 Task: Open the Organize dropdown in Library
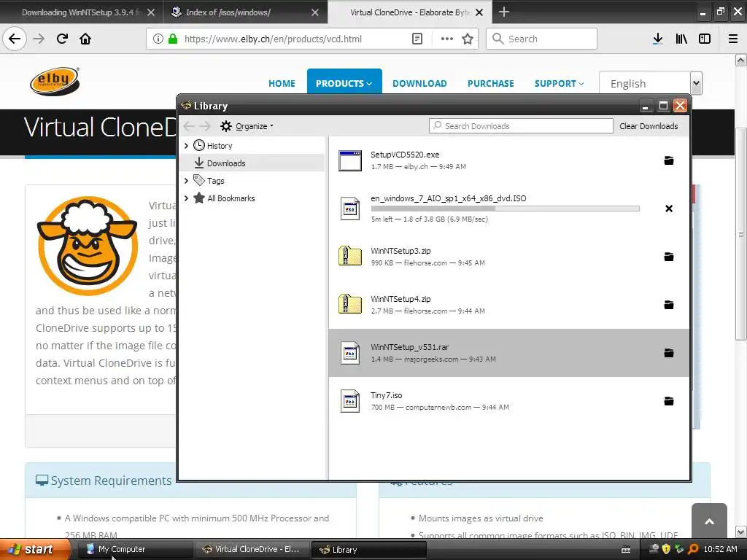[247, 126]
